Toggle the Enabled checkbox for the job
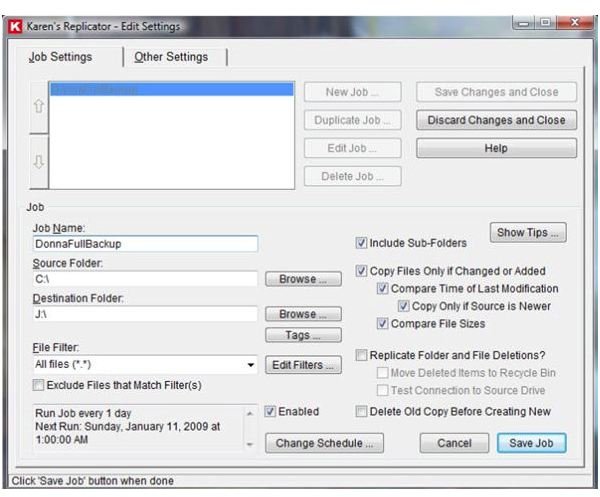Image resolution: width=600 pixels, height=497 pixels. (x=270, y=411)
